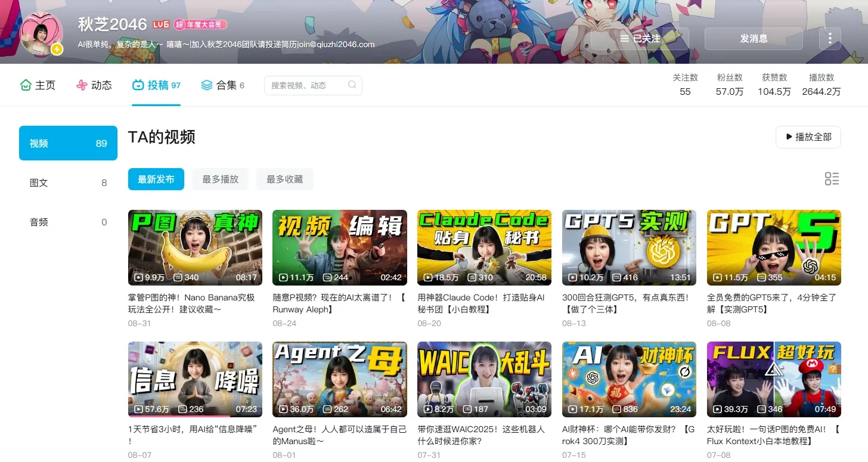Switch to list view layout icon
Image resolution: width=868 pixels, height=462 pixels.
(832, 179)
